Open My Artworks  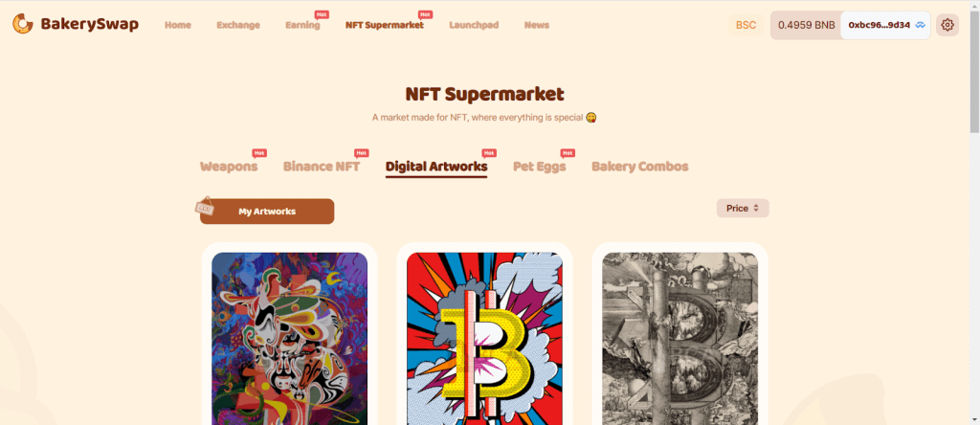pos(267,212)
